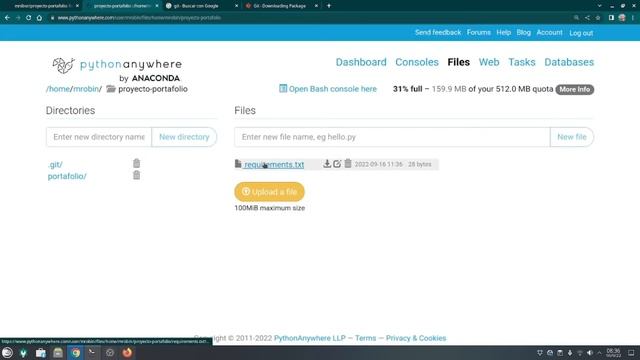This screenshot has height=360, width=640.
Task: Navigate to mrobin in the breadcrumb
Action: (86, 89)
